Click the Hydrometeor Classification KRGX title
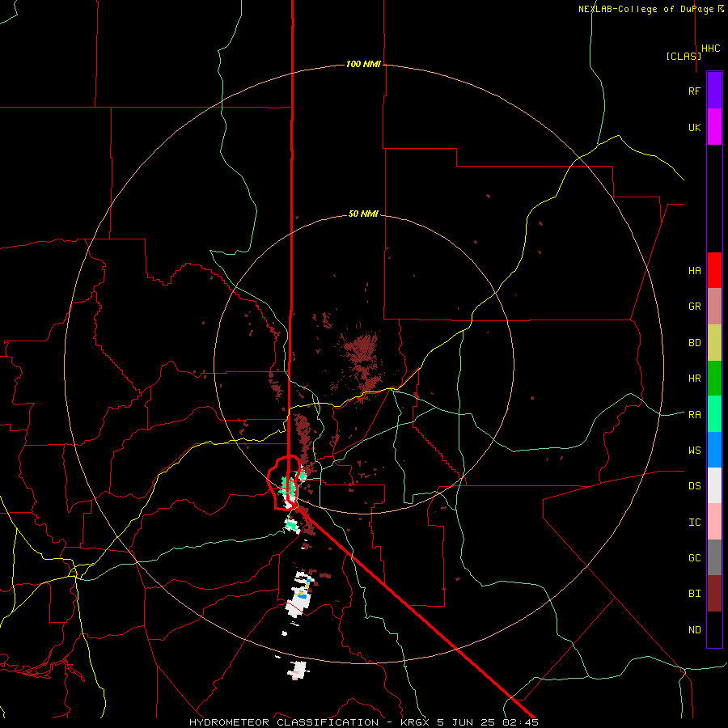This screenshot has height=728, width=728. (x=363, y=722)
